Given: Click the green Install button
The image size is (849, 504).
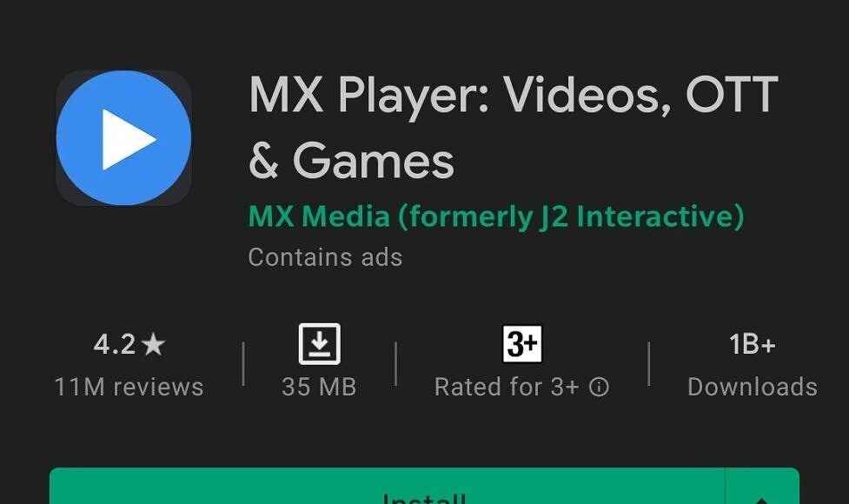Looking at the screenshot, I should (388, 486).
